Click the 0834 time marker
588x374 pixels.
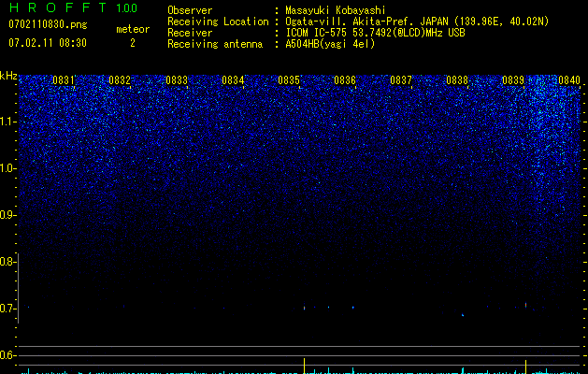(233, 79)
